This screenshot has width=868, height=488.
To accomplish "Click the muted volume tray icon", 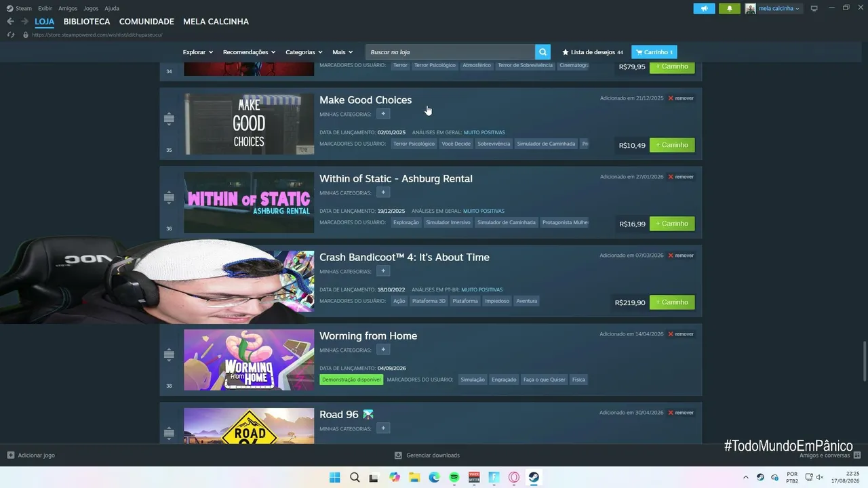I will click(x=820, y=477).
